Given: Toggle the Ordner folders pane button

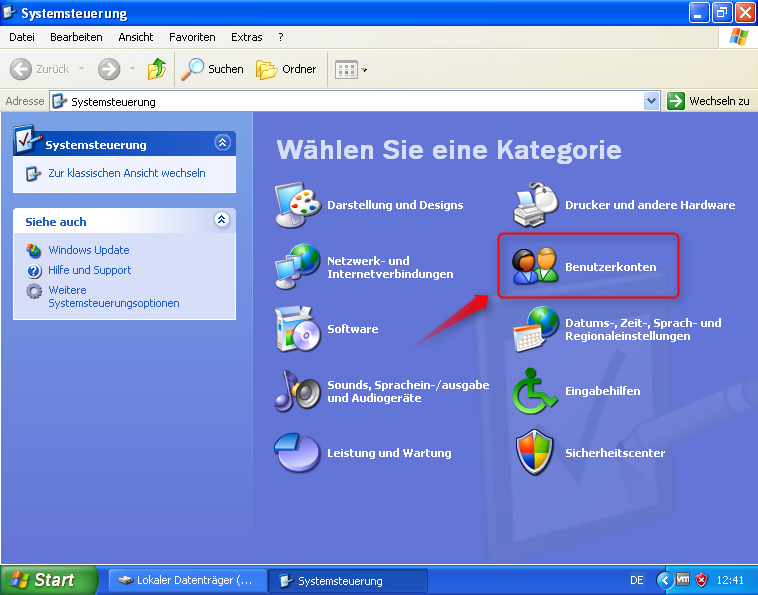Looking at the screenshot, I should [286, 69].
